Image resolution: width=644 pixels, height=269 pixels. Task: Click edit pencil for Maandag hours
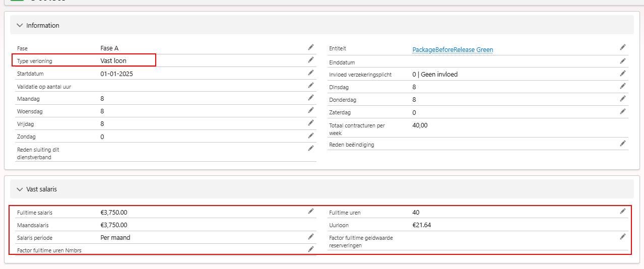click(311, 98)
